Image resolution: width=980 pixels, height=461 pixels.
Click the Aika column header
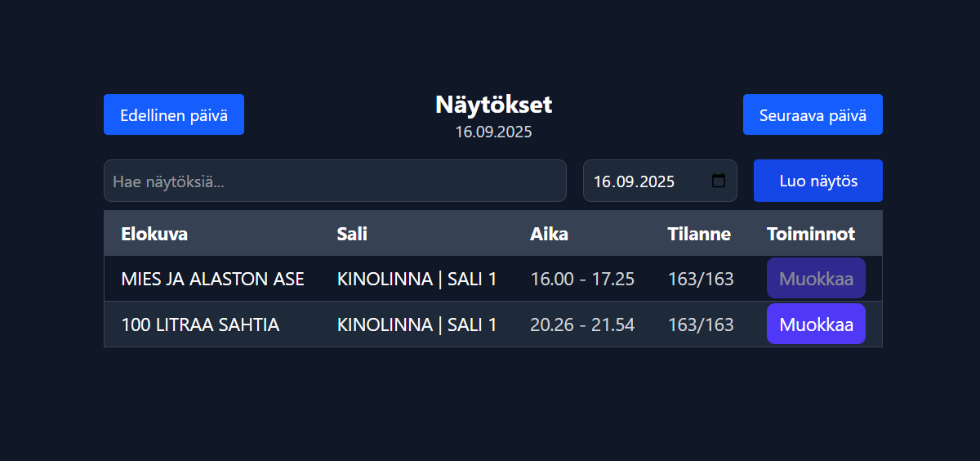coord(549,234)
